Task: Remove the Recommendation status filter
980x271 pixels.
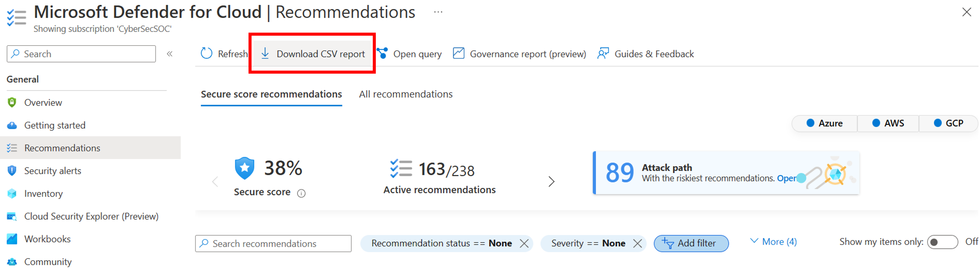Action: pyautogui.click(x=524, y=243)
